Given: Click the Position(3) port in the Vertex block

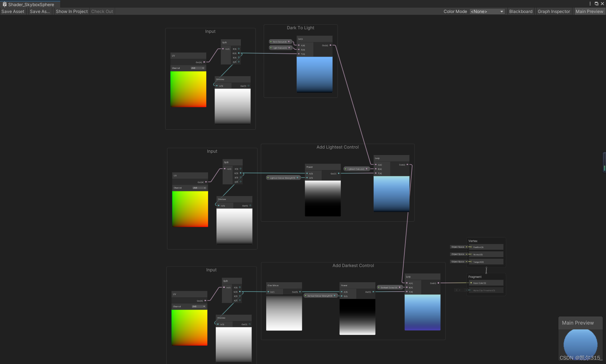Looking at the screenshot, I should [471, 247].
